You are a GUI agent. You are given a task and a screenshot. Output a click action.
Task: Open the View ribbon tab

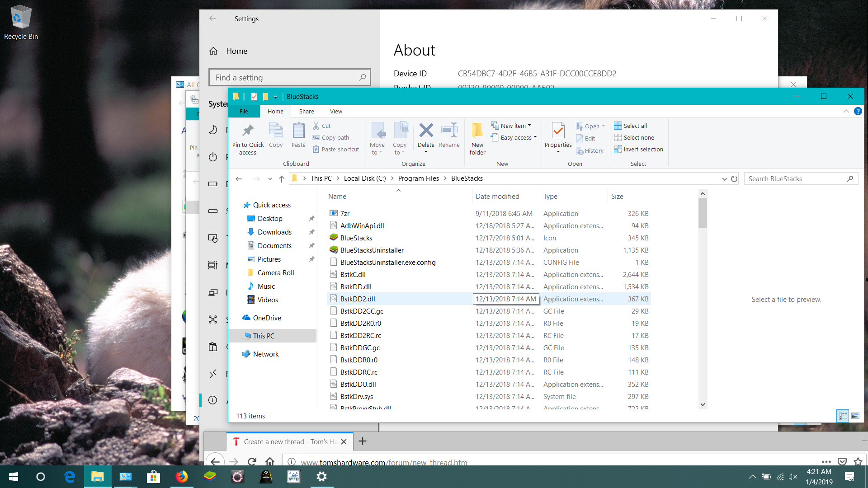pyautogui.click(x=336, y=111)
